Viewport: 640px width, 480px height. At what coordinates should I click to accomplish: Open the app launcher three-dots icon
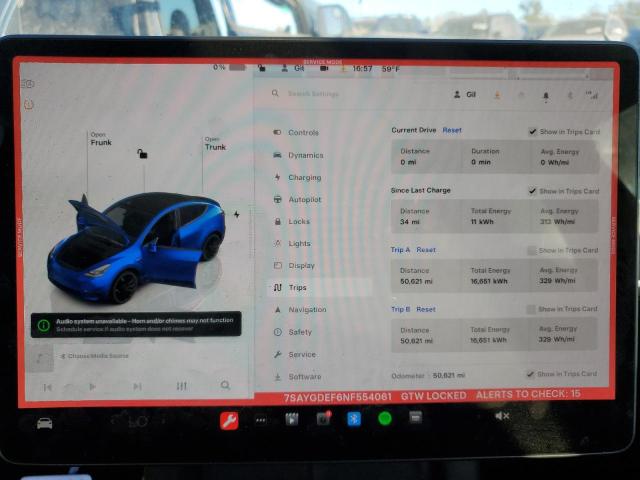tap(260, 420)
